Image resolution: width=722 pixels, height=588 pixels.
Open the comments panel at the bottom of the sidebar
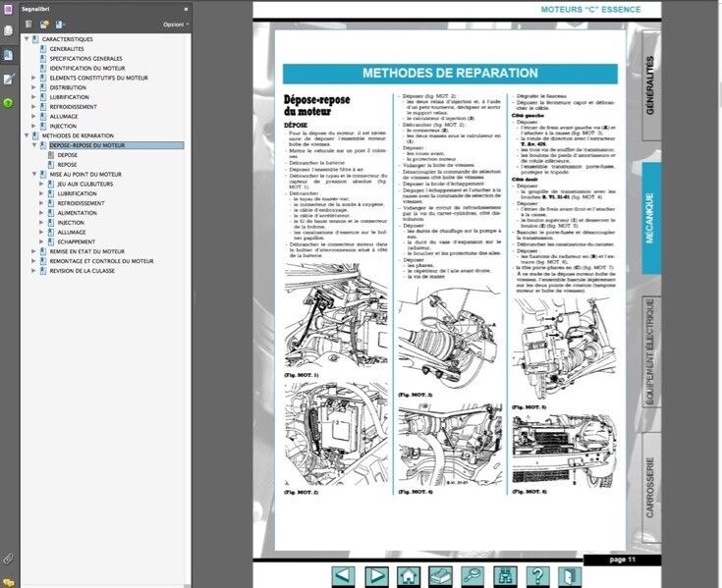click(x=8, y=582)
